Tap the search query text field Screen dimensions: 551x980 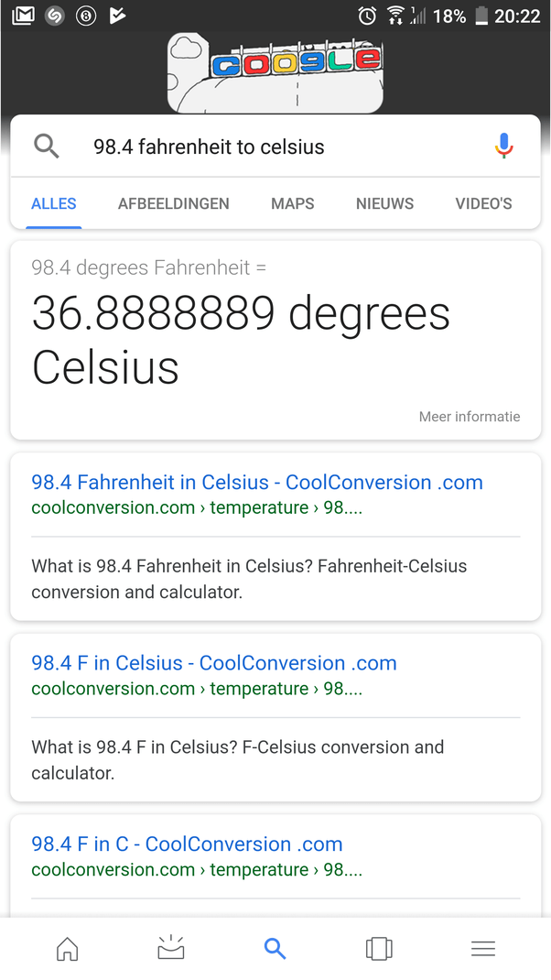tap(275, 147)
